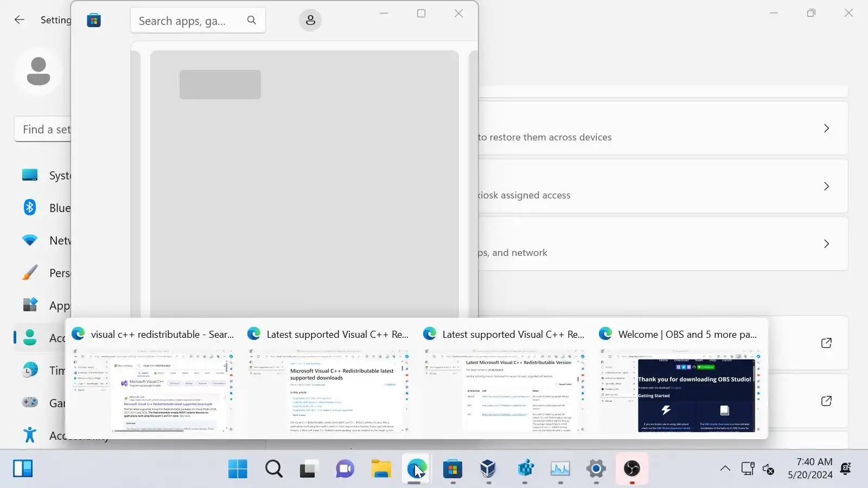Open Gaming category via controller icon
Viewport: 868px width, 488px height.
tap(30, 402)
